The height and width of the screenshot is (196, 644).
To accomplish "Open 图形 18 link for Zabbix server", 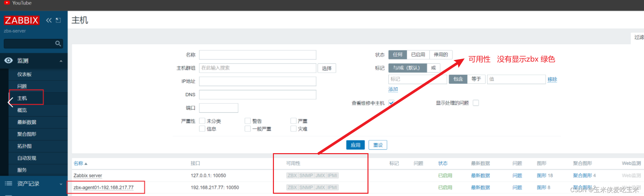I will coord(545,176).
